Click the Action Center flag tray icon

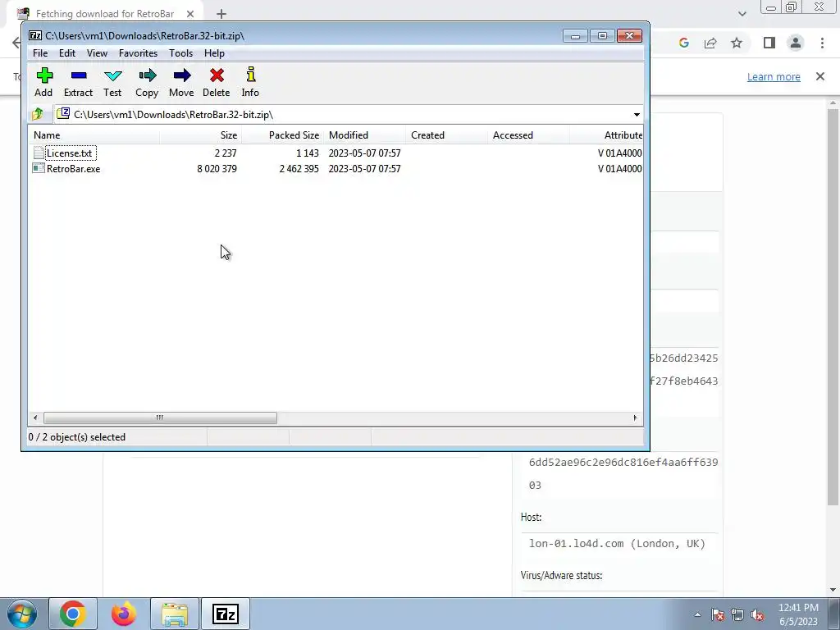pos(718,614)
